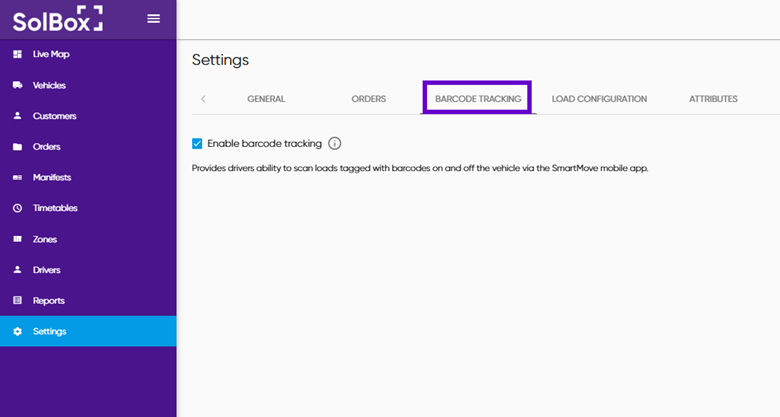Viewport: 780px width, 417px height.
Task: Open the barcode tracking info icon
Action: [x=335, y=143]
